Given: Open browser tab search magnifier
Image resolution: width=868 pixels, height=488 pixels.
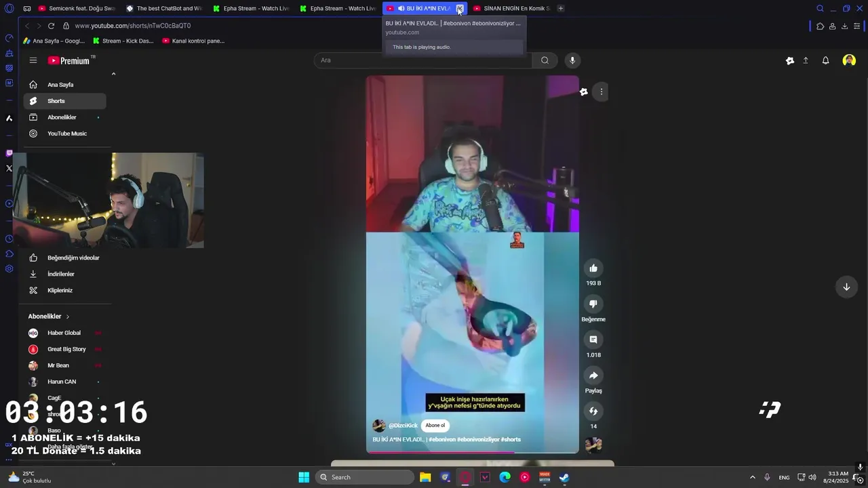Looking at the screenshot, I should click(820, 8).
